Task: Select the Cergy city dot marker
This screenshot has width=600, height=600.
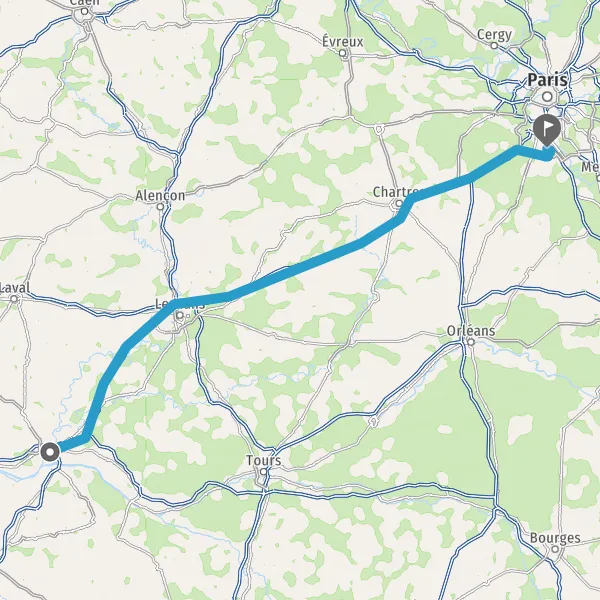Action: 494,46
